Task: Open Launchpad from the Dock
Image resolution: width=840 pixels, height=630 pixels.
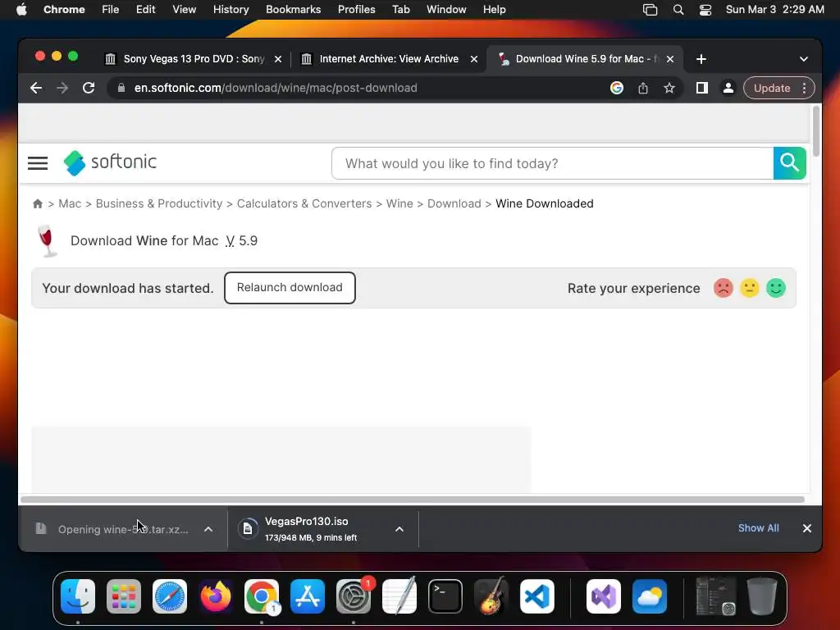Action: coord(124,596)
